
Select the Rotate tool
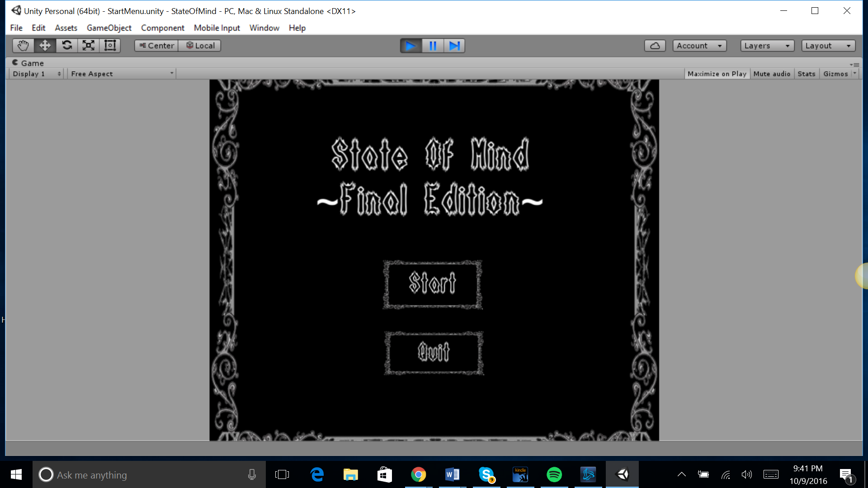click(x=67, y=46)
